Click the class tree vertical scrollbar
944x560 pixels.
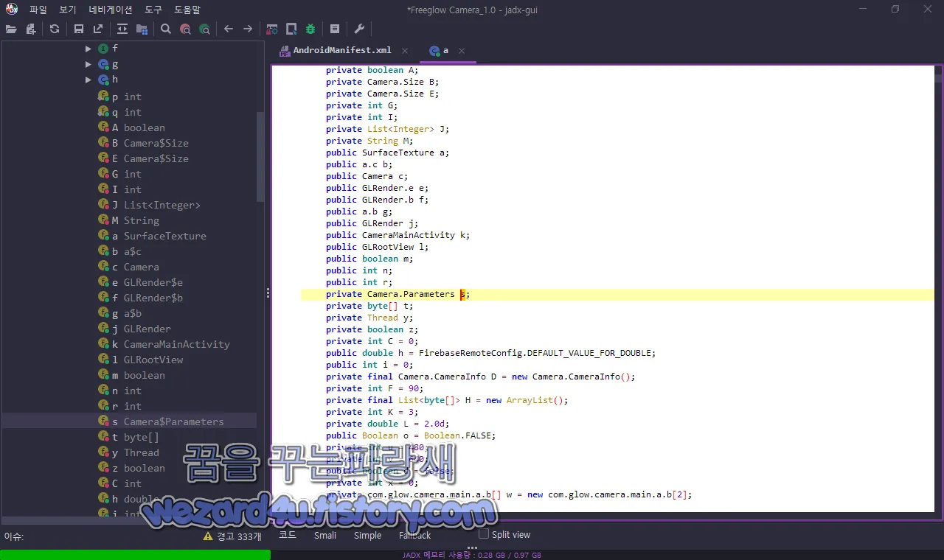pos(260,157)
